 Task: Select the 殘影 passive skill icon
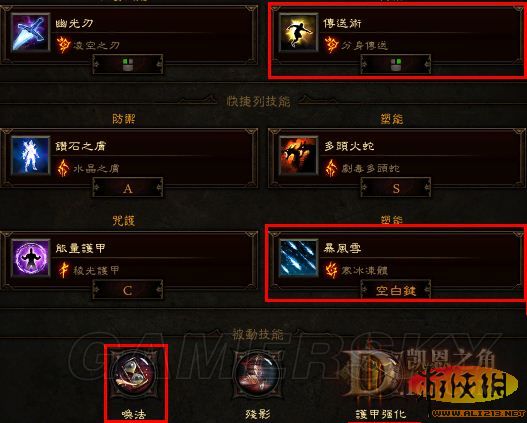click(x=258, y=373)
